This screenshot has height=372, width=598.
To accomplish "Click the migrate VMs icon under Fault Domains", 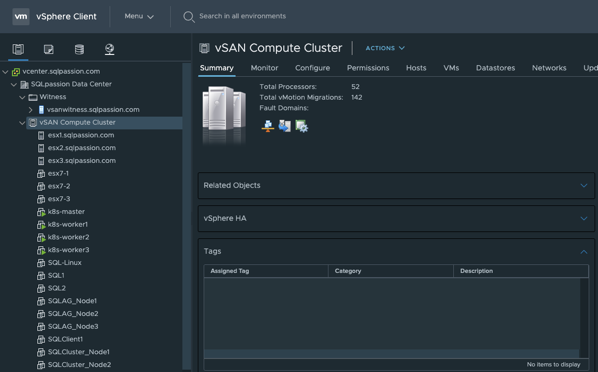I will (285, 126).
